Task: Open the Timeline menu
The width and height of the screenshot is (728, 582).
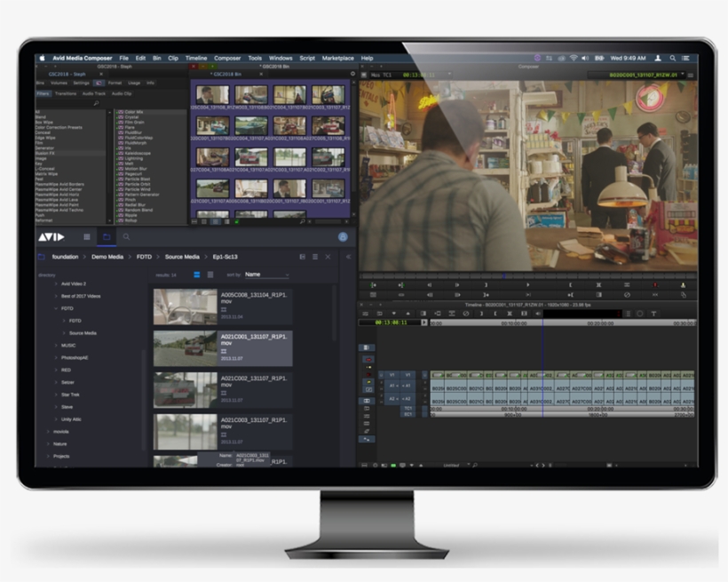Action: click(196, 58)
